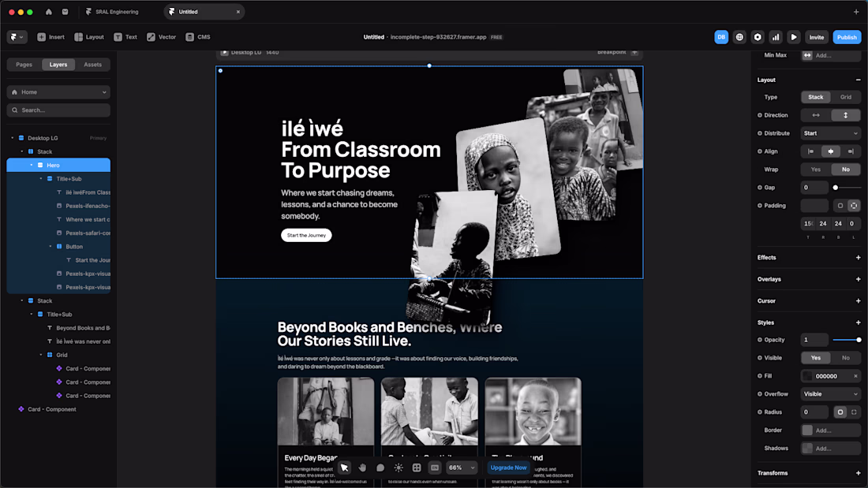868x488 pixels.
Task: Set direction to horizontal
Action: 815,115
